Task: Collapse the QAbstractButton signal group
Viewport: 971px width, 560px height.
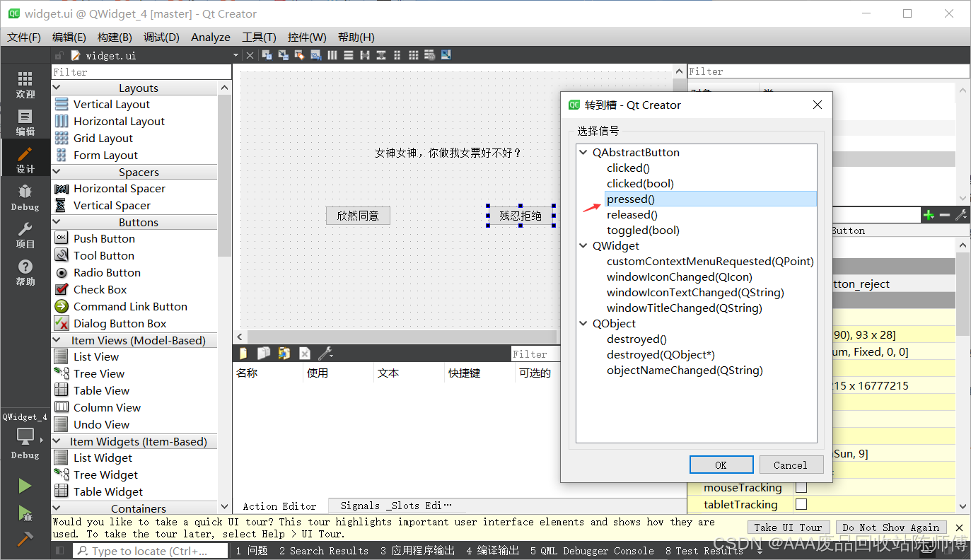Action: [583, 152]
